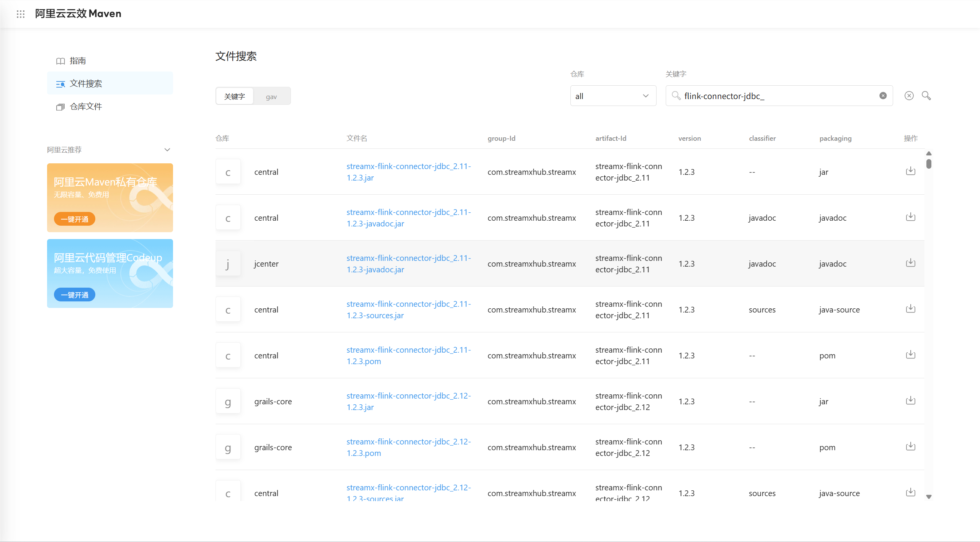
Task: Switch search mode to gav
Action: point(271,96)
